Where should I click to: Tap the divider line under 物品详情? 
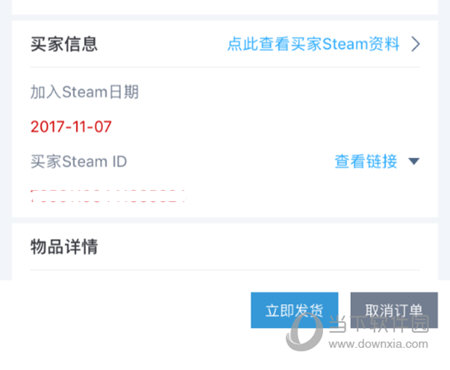(225, 270)
